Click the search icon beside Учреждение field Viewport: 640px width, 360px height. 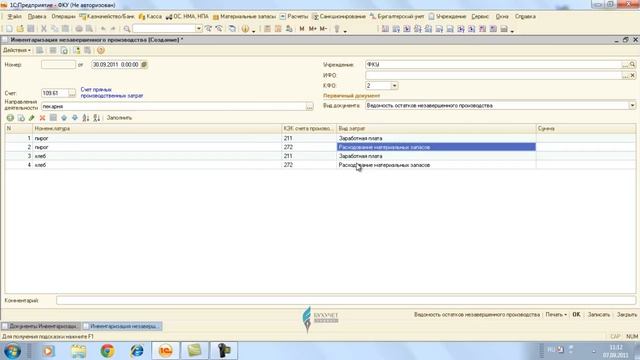pyautogui.click(x=632, y=64)
